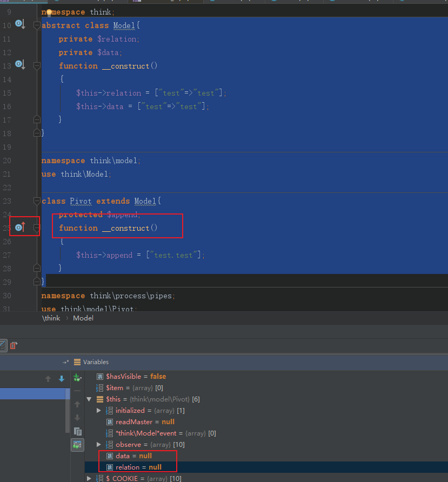Viewport: 448px width, 482px height.
Task: Click 'think\process\pipes' namespace on line 30
Action: 131,296
